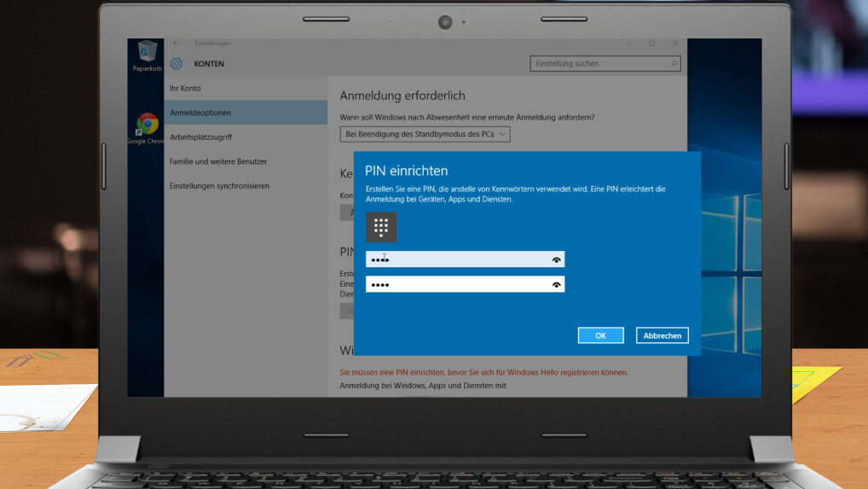Maximize the Einstellungen window
This screenshot has width=868, height=489.
pyautogui.click(x=652, y=44)
